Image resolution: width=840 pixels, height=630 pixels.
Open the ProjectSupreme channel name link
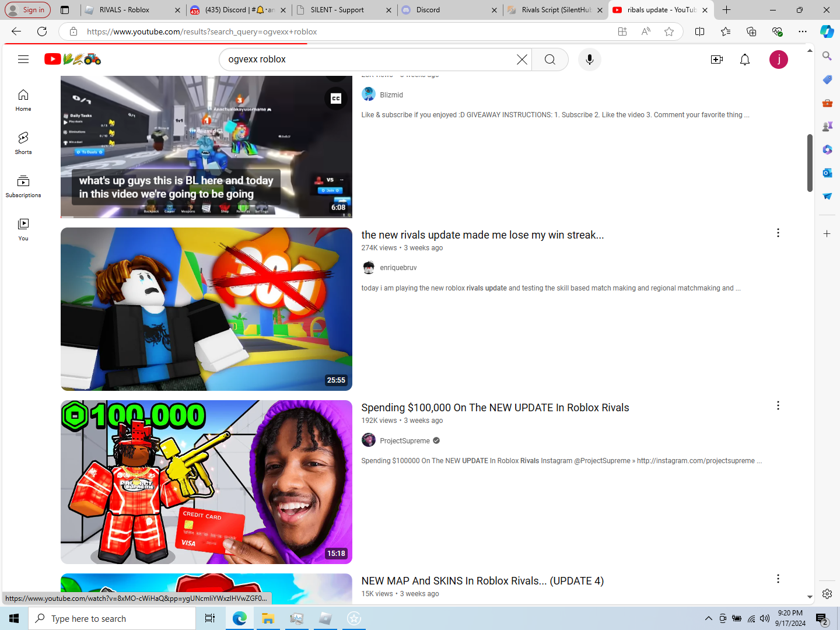point(405,441)
